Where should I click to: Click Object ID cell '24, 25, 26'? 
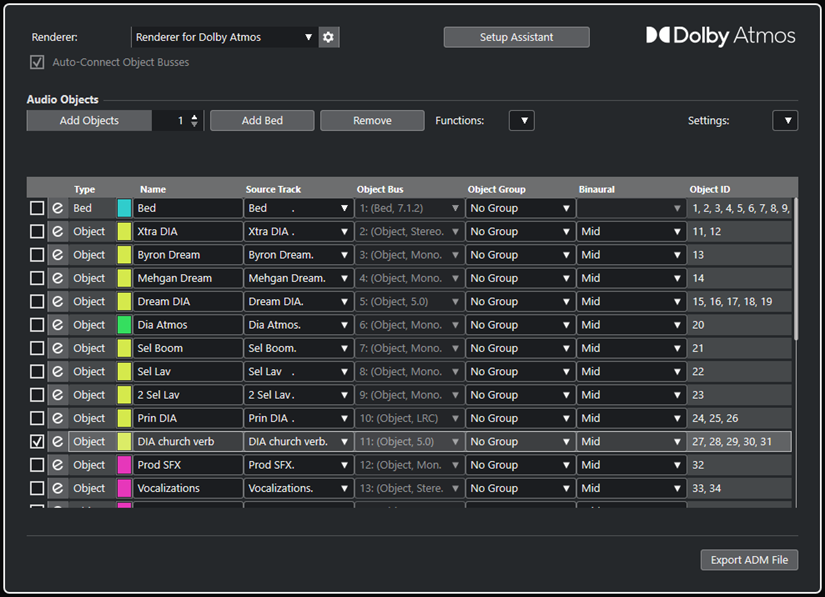[x=739, y=418]
